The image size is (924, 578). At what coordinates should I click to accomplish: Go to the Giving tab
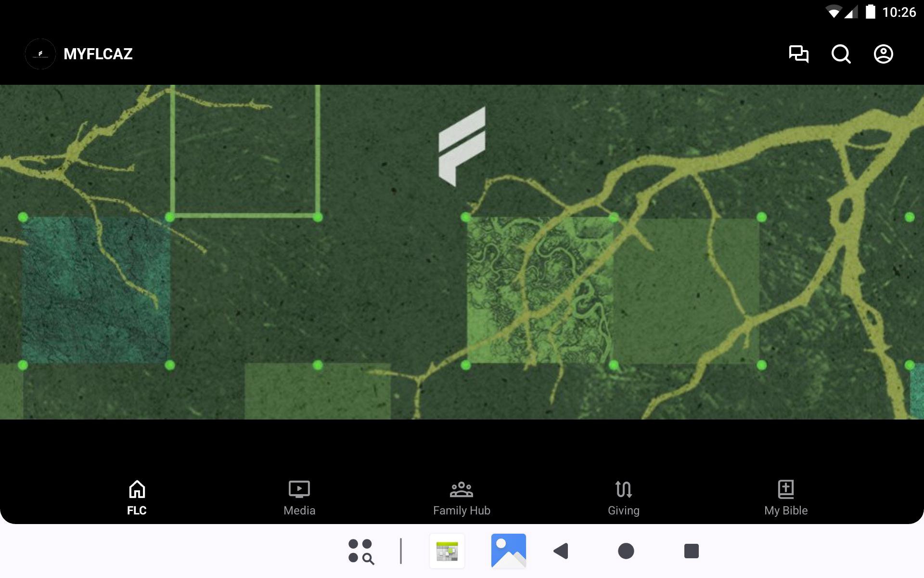point(623,498)
